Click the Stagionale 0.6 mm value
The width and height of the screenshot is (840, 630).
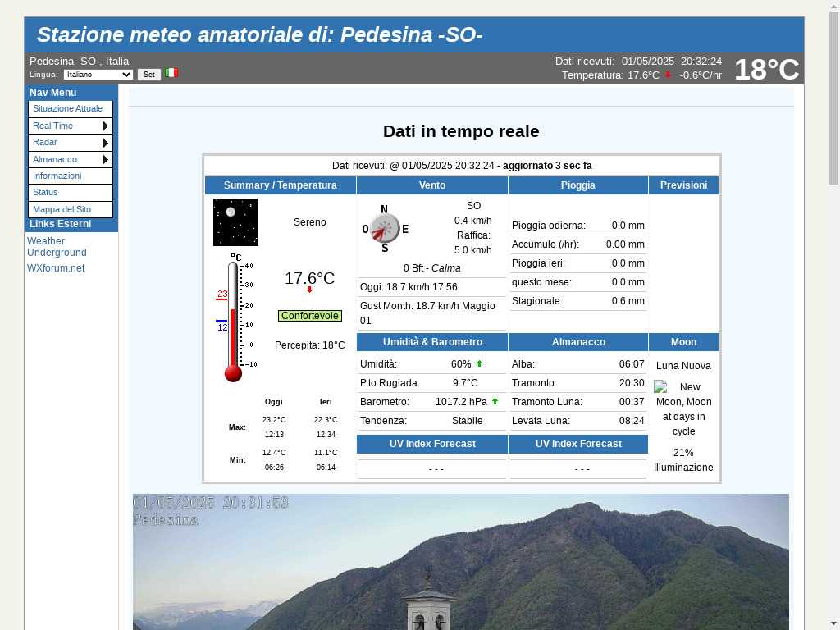point(628,301)
